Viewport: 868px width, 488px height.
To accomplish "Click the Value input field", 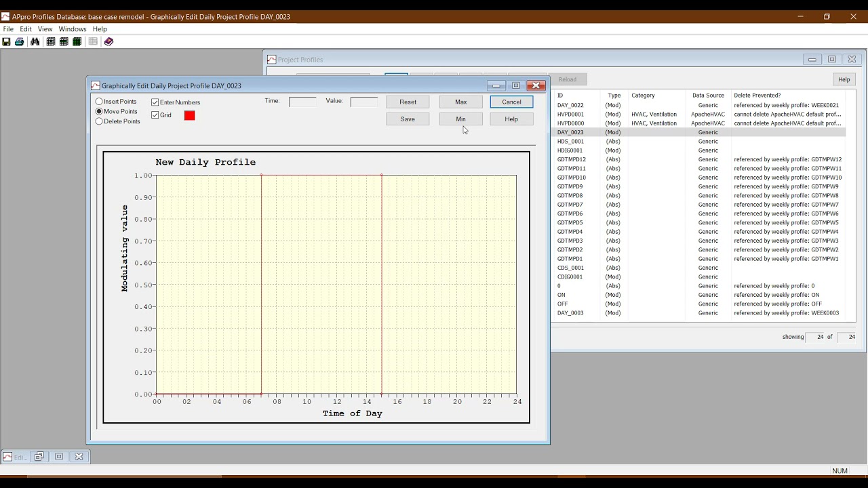I will pyautogui.click(x=364, y=102).
